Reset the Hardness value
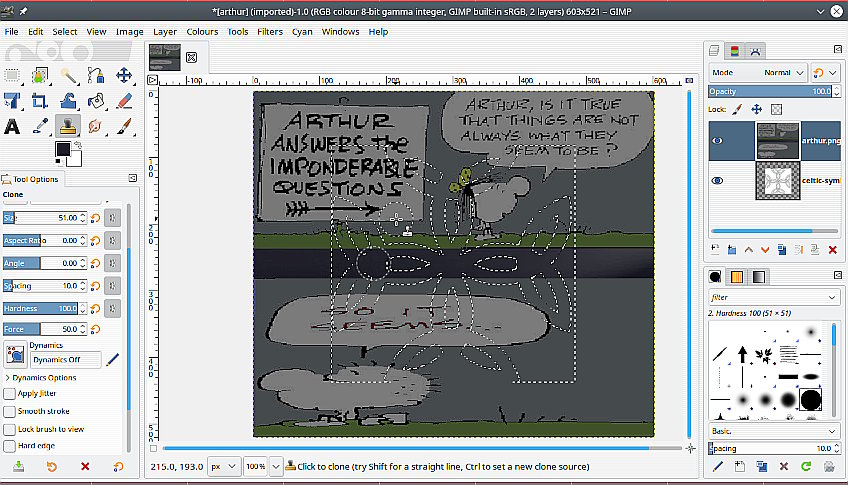848x485 pixels. tap(95, 309)
